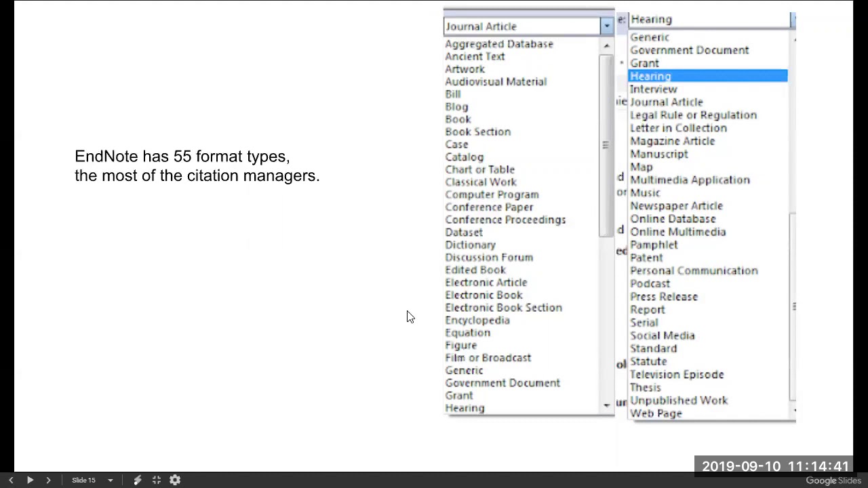Open the Journal Article combo box arrow
This screenshot has height=488, width=868.
click(x=606, y=26)
